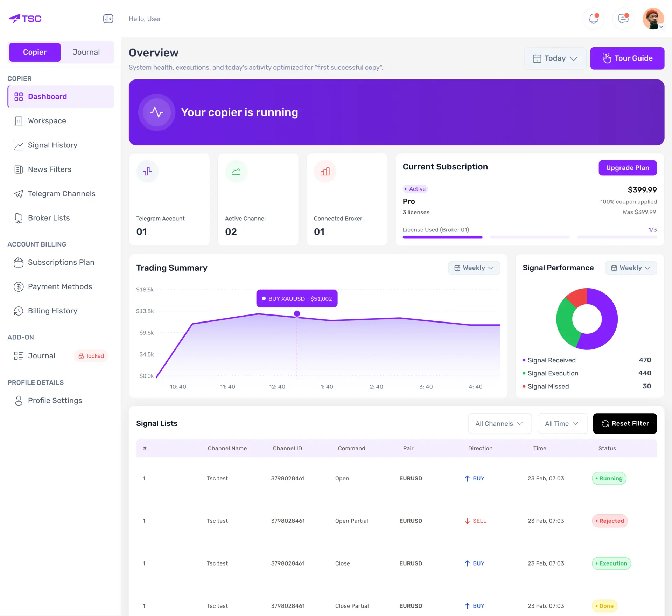The height and width of the screenshot is (616, 672).
Task: Click the Reset Filter button
Action: tap(625, 424)
